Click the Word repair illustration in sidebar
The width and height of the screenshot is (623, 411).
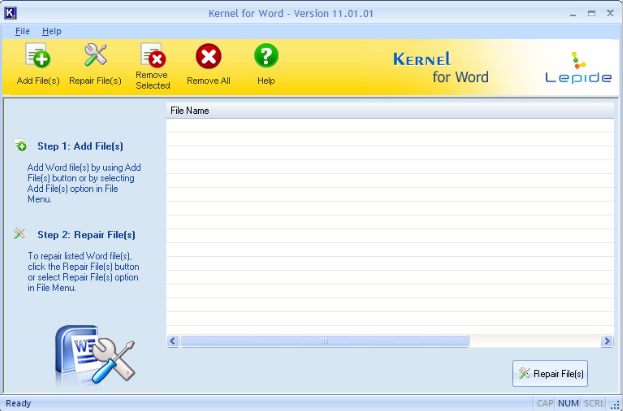pos(95,355)
